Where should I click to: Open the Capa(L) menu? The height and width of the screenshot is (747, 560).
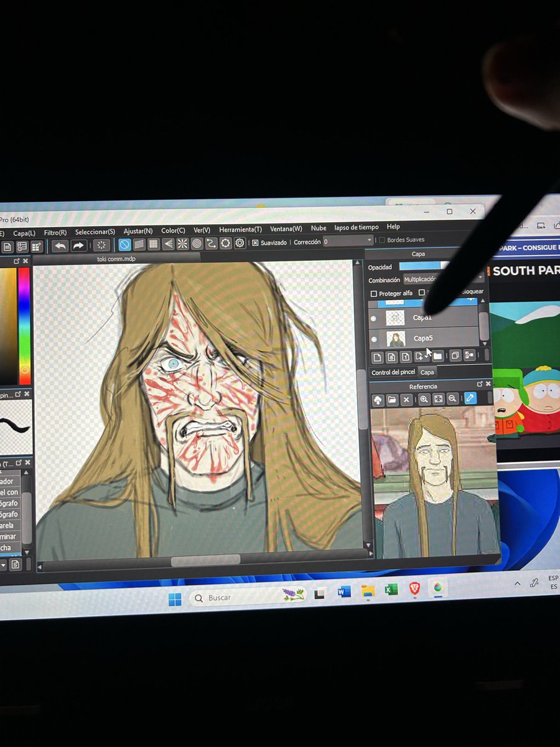tap(24, 232)
